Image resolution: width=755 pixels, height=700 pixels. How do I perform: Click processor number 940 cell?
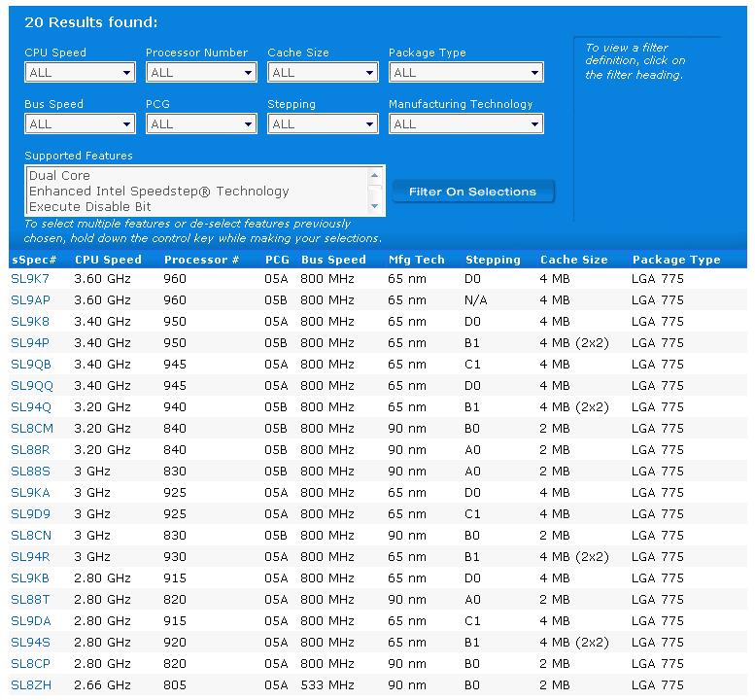point(175,407)
